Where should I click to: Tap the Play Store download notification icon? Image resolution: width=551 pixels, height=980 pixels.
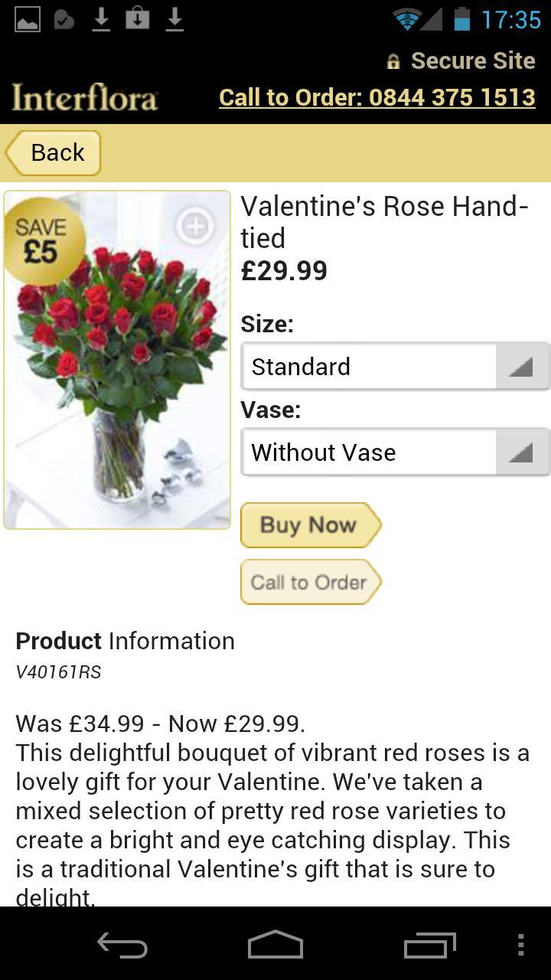click(x=139, y=20)
